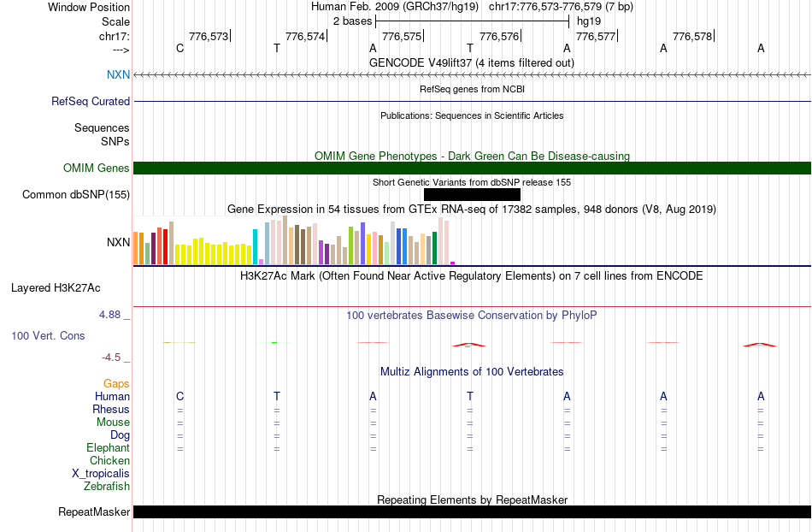
Task: Click the black RepeatMasker element bar
Action: [472, 511]
